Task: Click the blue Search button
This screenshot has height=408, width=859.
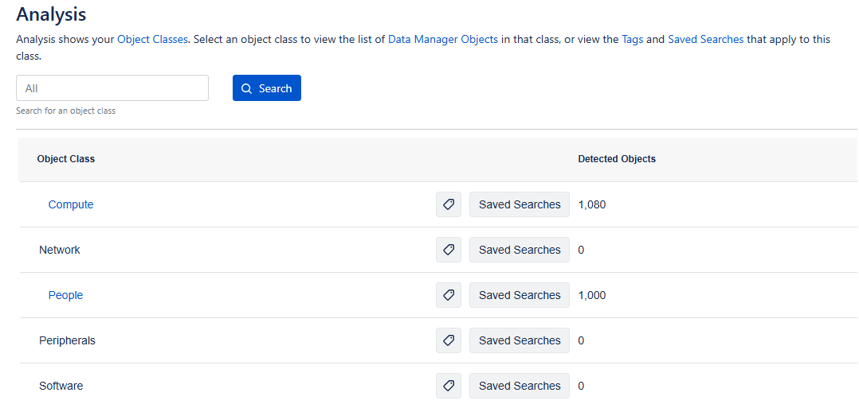Action: [267, 88]
